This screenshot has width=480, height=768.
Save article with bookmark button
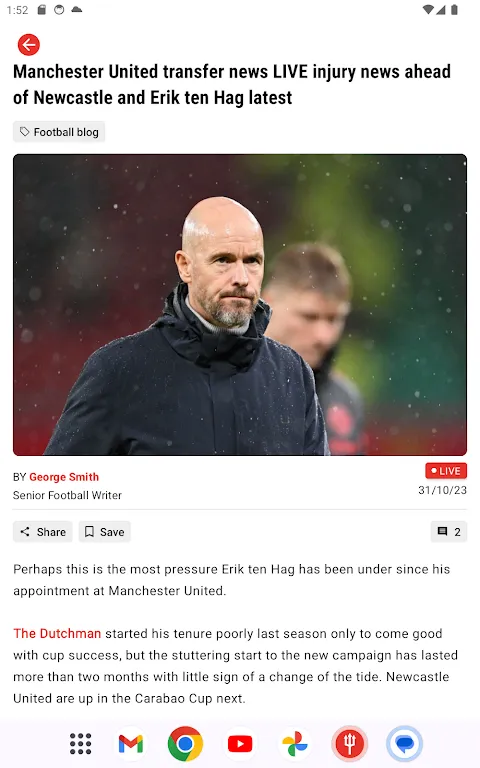tap(105, 532)
